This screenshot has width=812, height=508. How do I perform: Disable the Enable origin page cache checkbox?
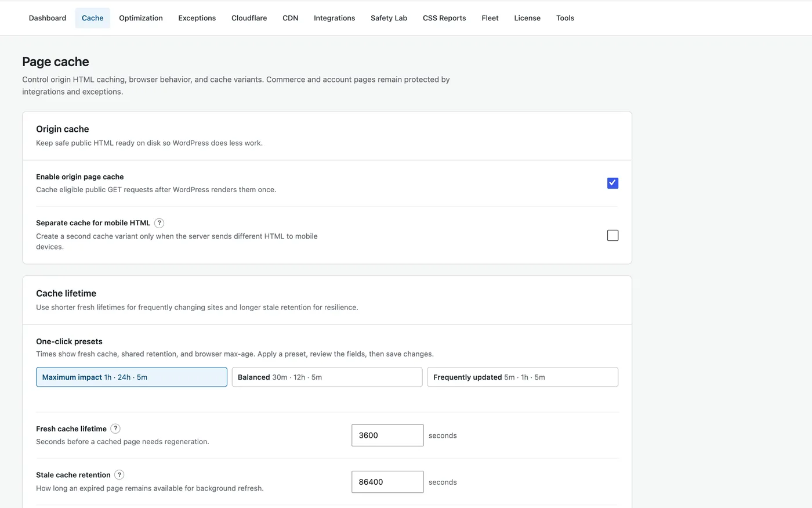point(612,183)
